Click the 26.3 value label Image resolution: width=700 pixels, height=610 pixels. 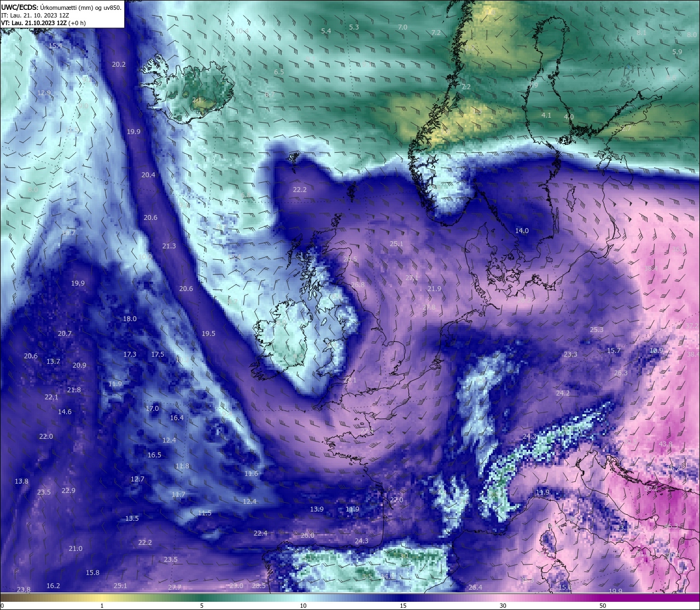point(621,373)
